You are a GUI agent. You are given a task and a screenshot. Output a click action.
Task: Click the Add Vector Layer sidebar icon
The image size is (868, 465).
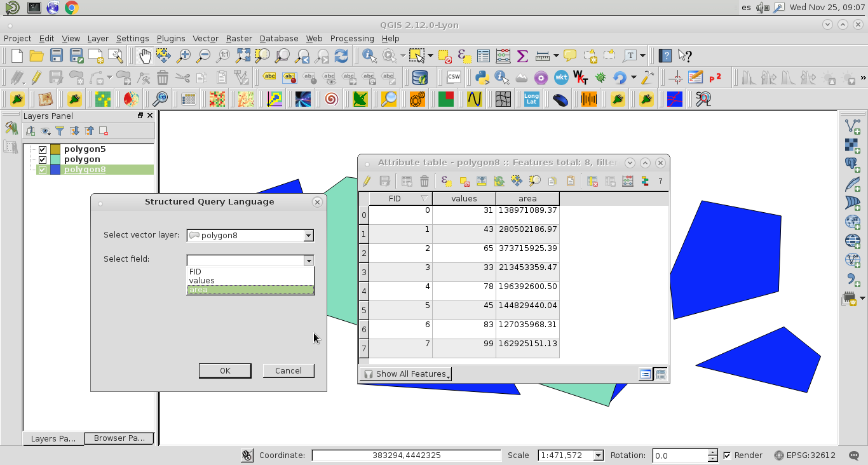click(852, 126)
